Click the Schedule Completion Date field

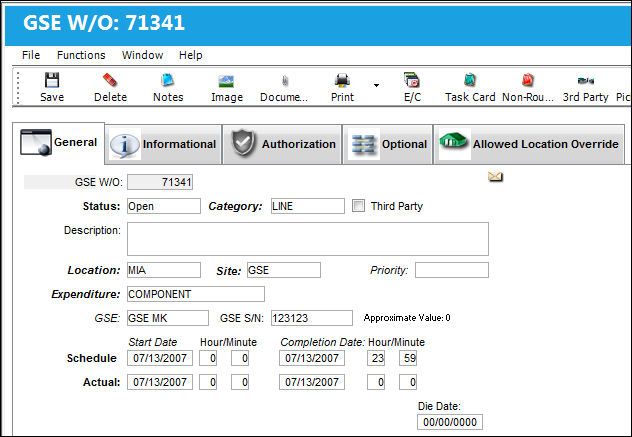click(x=312, y=358)
